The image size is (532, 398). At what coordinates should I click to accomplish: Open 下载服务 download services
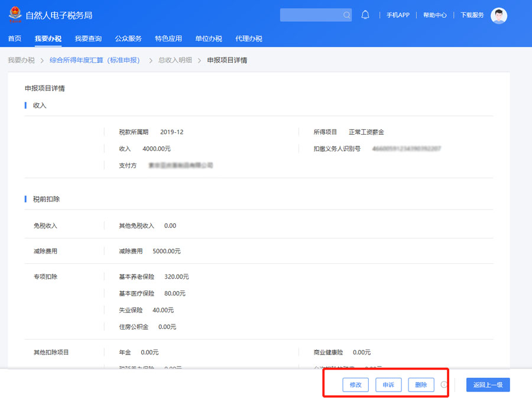(x=472, y=15)
